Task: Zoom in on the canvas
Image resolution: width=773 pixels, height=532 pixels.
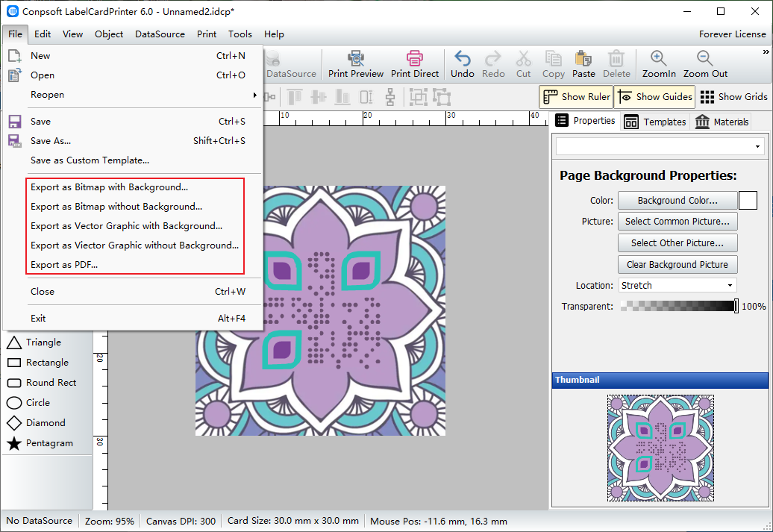Action: [659, 64]
